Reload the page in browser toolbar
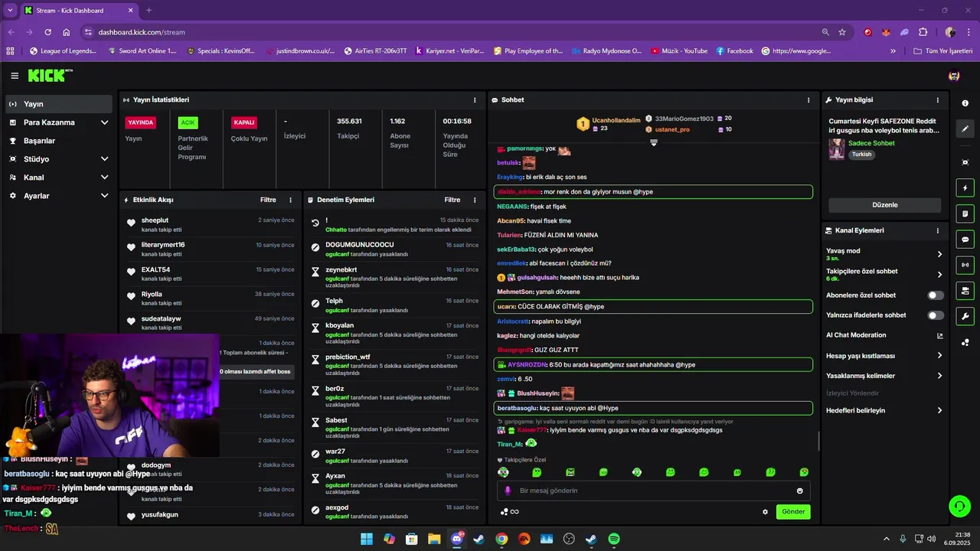Screen dimensions: 980x551 [48, 32]
